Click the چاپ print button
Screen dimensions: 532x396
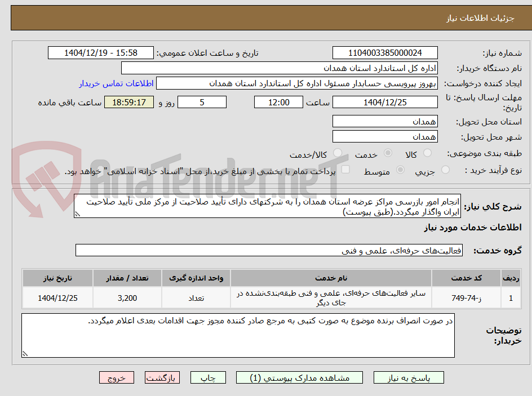tap(208, 377)
